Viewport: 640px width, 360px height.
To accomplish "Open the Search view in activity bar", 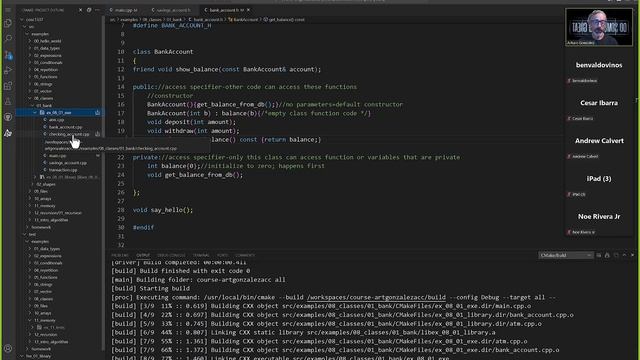I will pos(8,38).
